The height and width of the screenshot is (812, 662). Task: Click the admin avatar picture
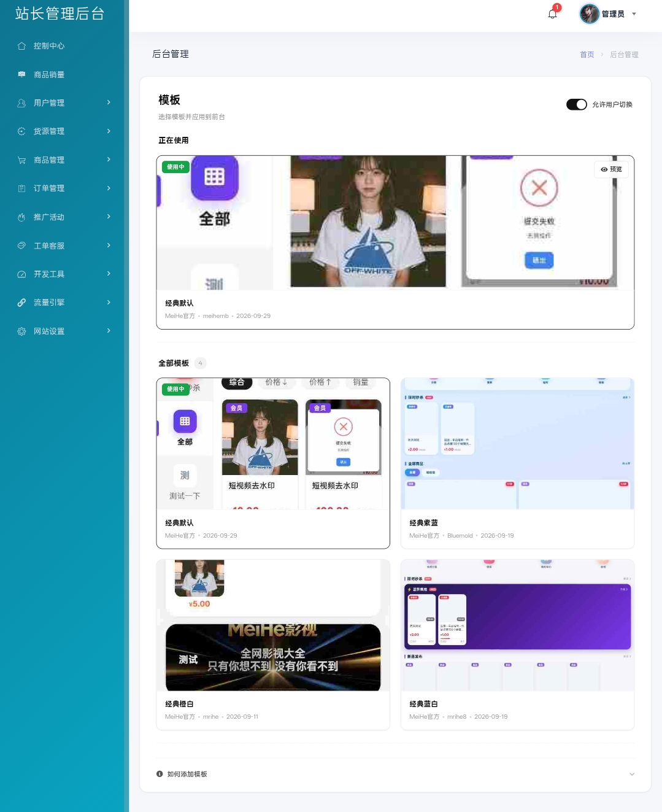589,14
